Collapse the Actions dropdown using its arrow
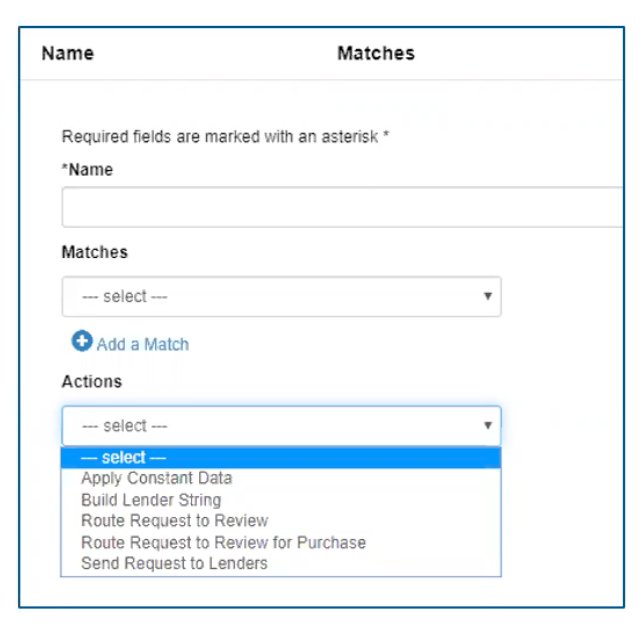The height and width of the screenshot is (624, 644). tap(487, 426)
